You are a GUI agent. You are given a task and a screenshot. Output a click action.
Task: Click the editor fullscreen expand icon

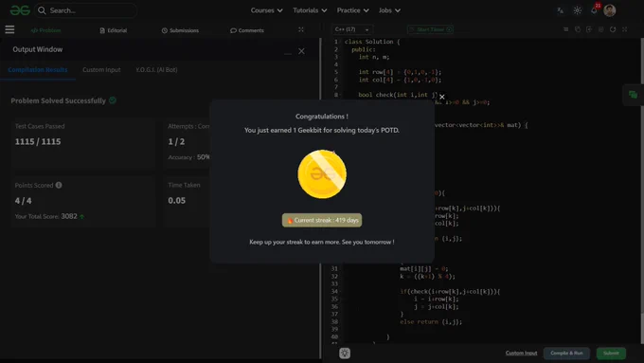tap(625, 29)
